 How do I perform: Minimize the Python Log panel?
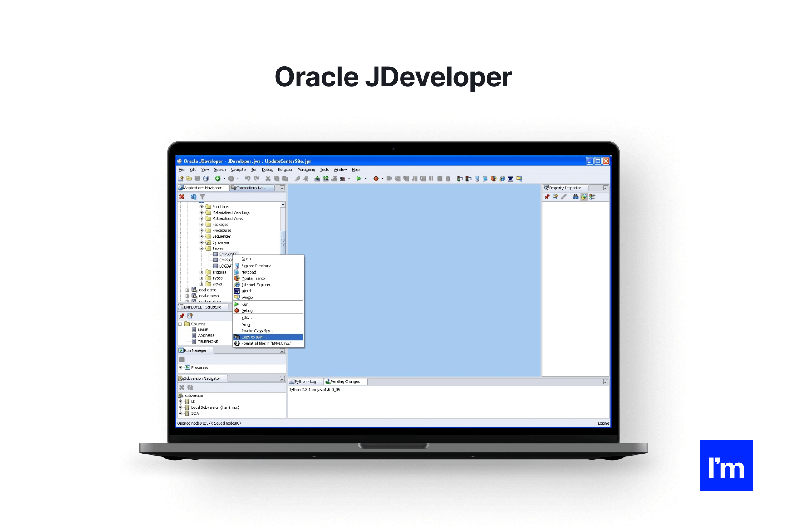605,382
